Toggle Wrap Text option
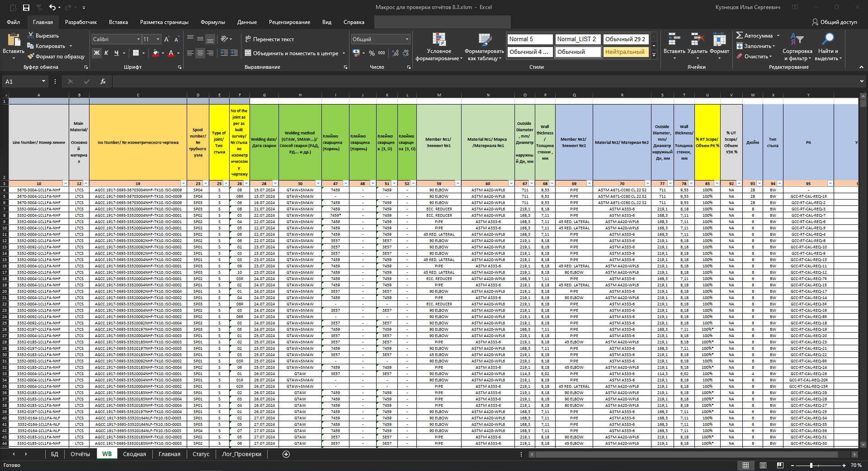 tap(269, 39)
